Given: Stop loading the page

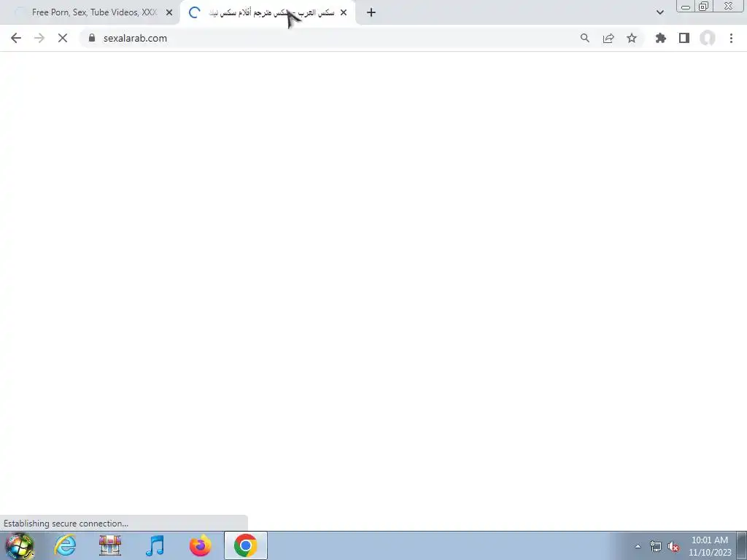Looking at the screenshot, I should coord(63,38).
